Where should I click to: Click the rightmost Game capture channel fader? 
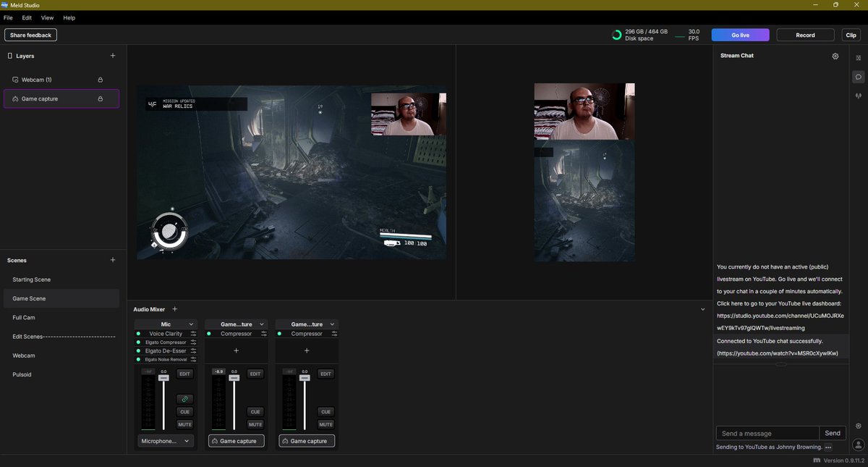coord(305,378)
